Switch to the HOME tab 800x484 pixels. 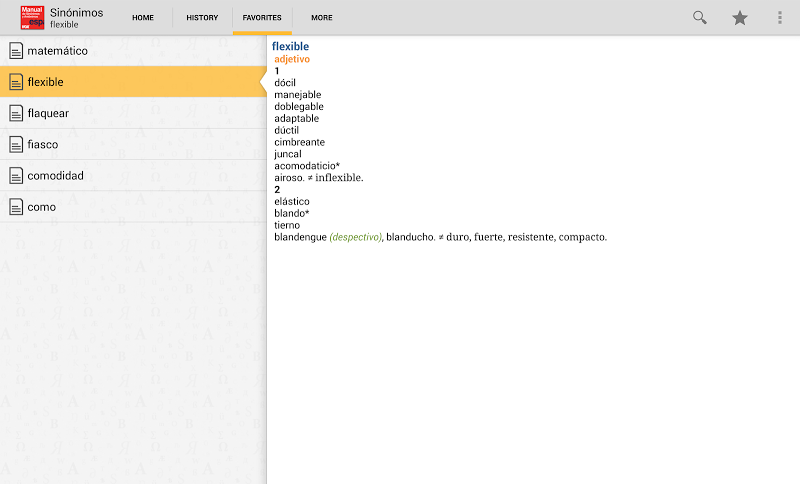coord(143,18)
